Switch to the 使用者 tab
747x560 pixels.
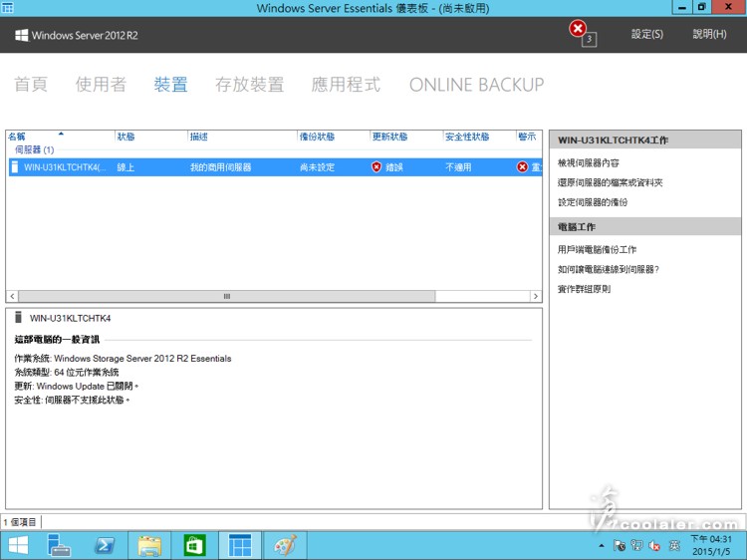pyautogui.click(x=101, y=85)
